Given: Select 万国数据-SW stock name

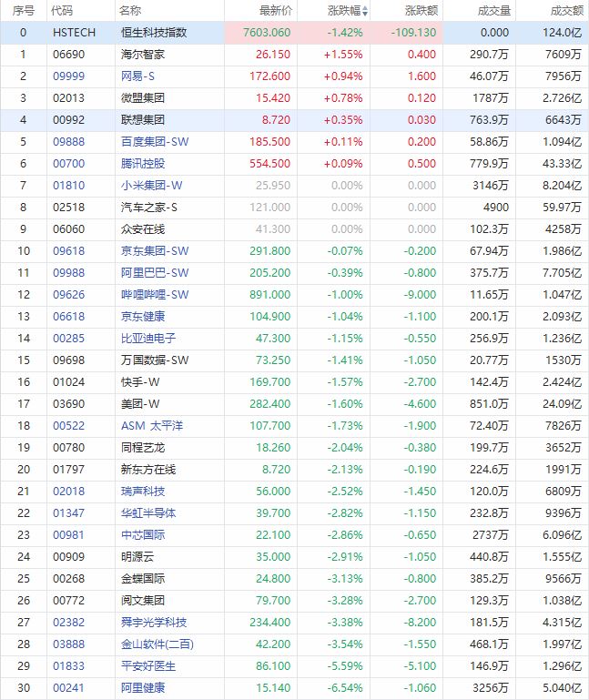Looking at the screenshot, I should pyautogui.click(x=155, y=360).
